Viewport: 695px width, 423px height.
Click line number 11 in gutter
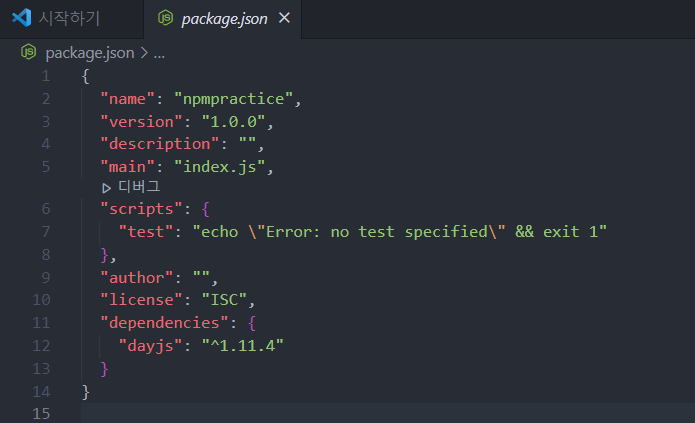tap(41, 322)
